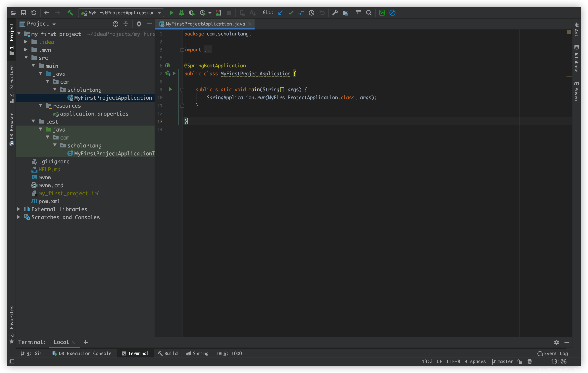Click the green activity monitor icon
Screen dimensions: 588x373
tap(382, 13)
